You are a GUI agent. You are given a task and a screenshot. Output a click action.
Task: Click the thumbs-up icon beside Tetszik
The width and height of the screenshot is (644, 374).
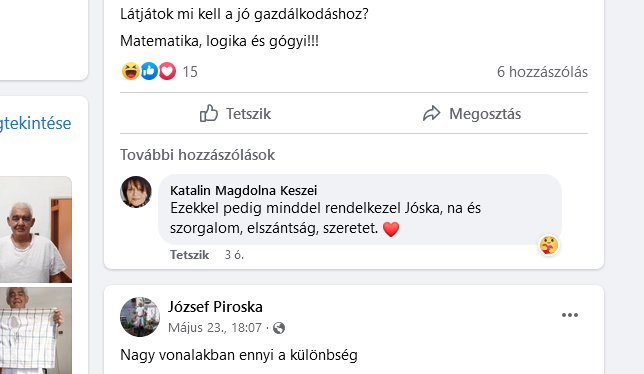209,113
